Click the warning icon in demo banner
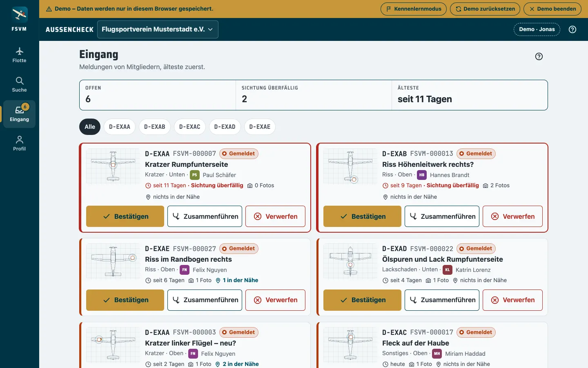588x368 pixels. point(49,9)
